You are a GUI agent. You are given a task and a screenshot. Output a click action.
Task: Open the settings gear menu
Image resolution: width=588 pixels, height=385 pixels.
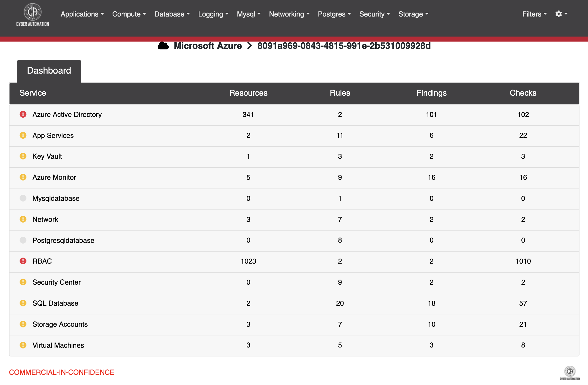pos(561,14)
